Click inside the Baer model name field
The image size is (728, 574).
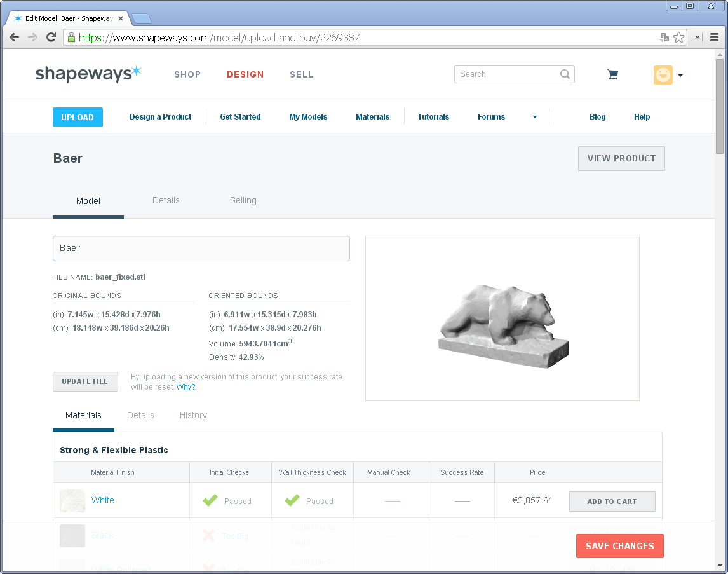[x=201, y=248]
